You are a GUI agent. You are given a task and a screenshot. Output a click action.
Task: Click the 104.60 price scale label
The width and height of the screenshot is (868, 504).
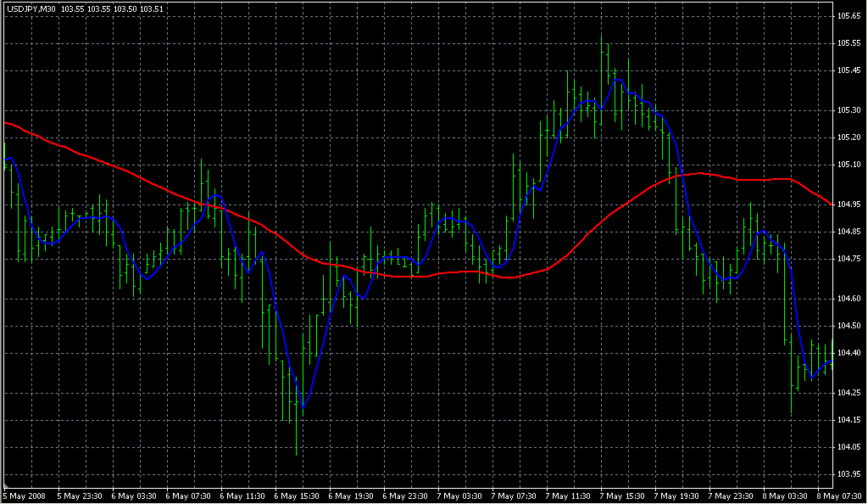point(849,299)
